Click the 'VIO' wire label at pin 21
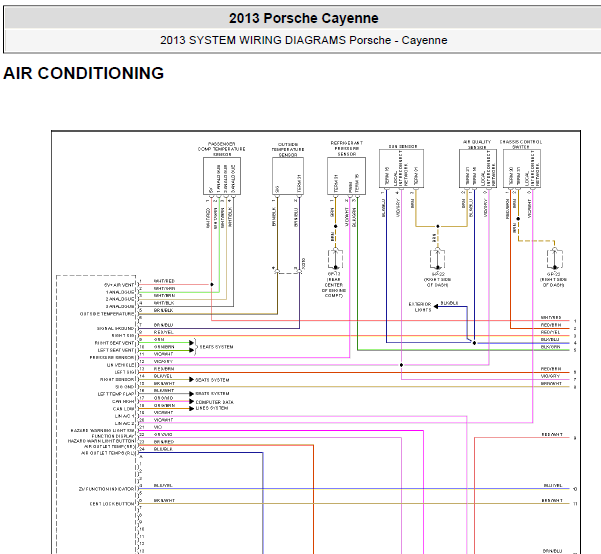 [158, 427]
